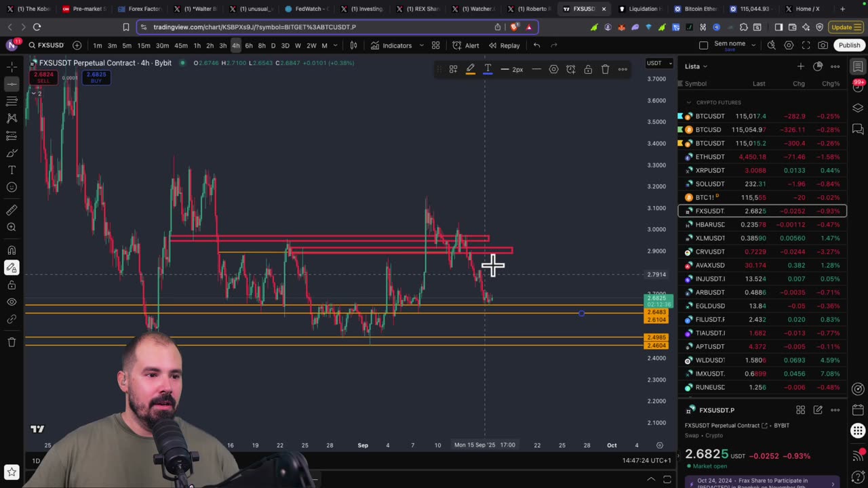Click the compare or add symbol plus

pos(77,45)
